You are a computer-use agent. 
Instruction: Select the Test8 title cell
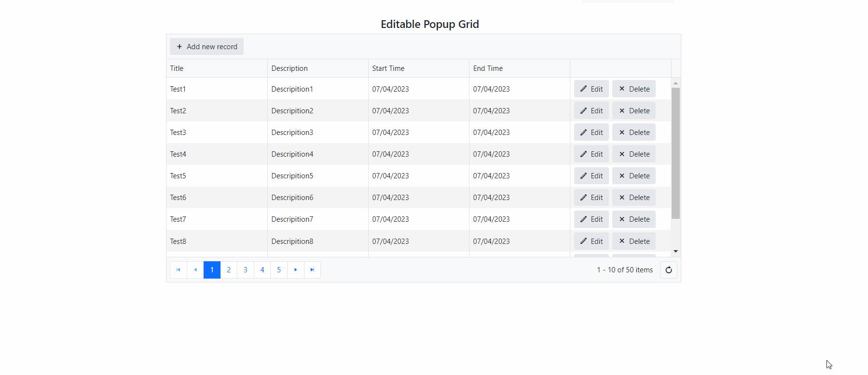click(217, 241)
